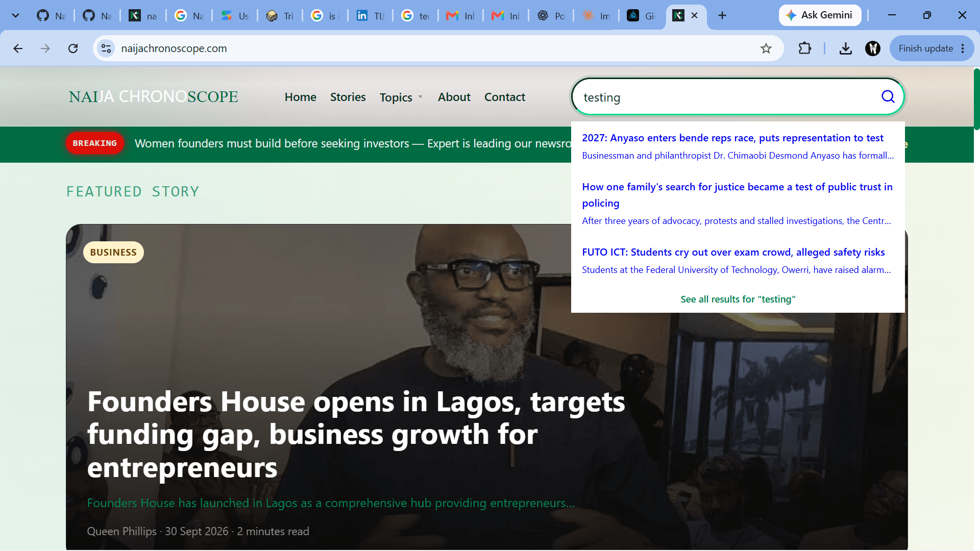Screen dimensions: 980x551
Task: Click the Ask Gemini button
Action: 820,15
